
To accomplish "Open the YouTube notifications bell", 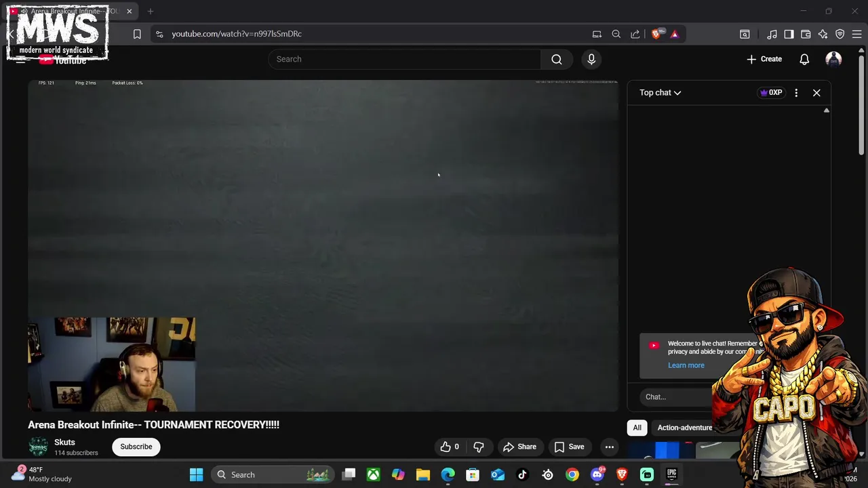I will click(x=804, y=59).
